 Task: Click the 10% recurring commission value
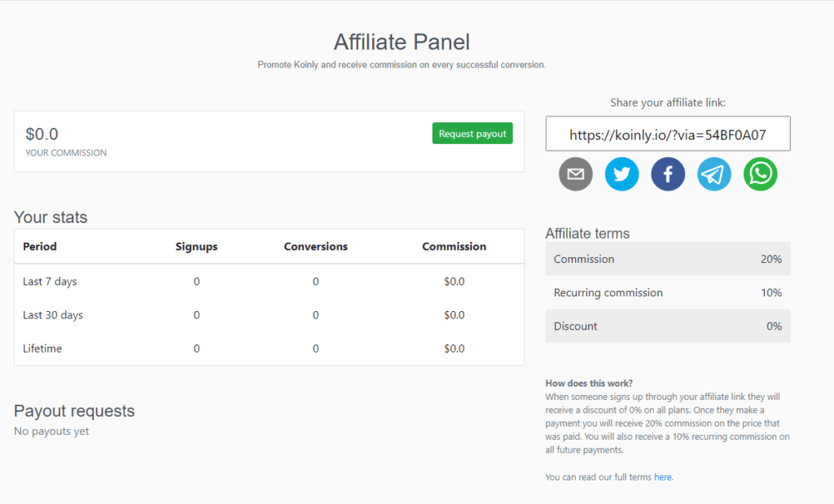[771, 292]
